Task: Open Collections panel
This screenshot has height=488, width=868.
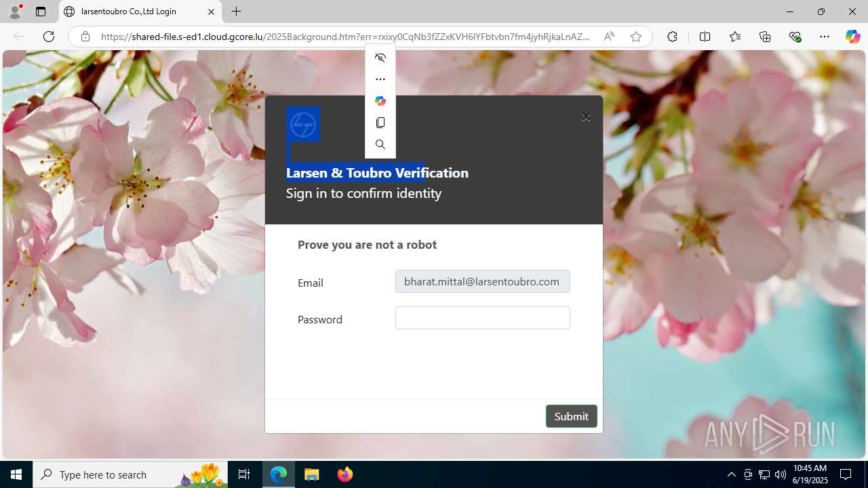Action: [765, 37]
